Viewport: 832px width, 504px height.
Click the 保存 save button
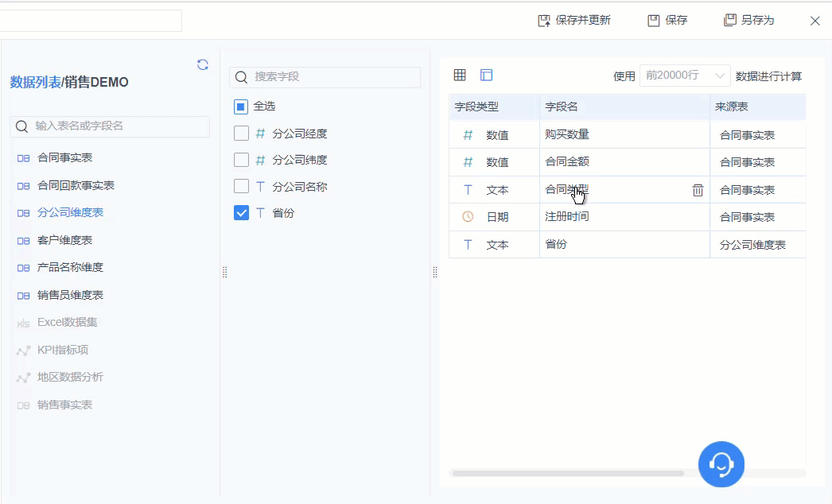click(667, 21)
